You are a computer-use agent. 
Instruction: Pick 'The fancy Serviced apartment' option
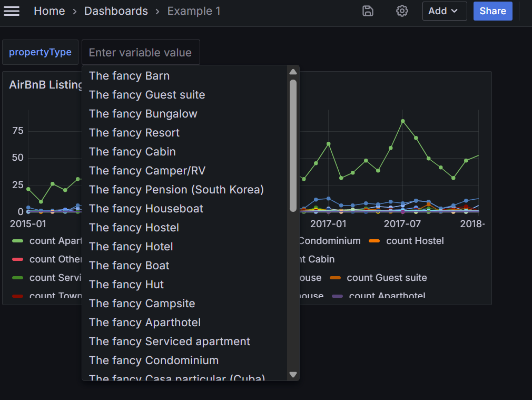tap(169, 342)
